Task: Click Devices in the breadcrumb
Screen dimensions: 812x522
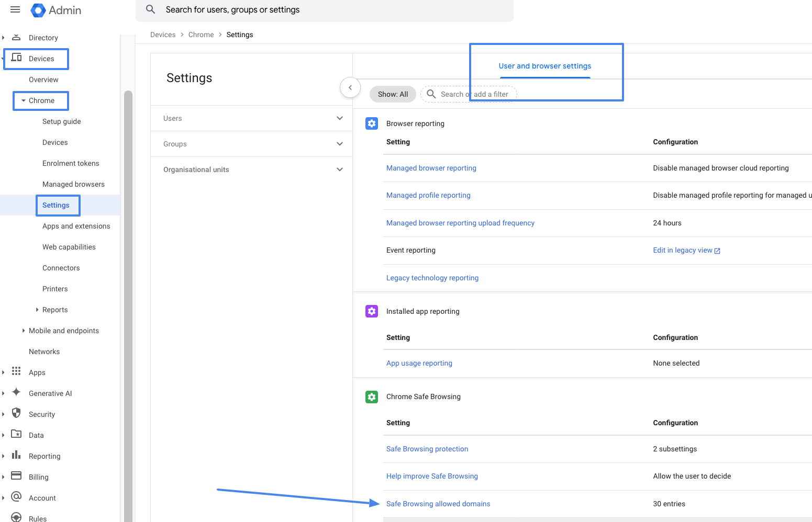Action: (163, 35)
